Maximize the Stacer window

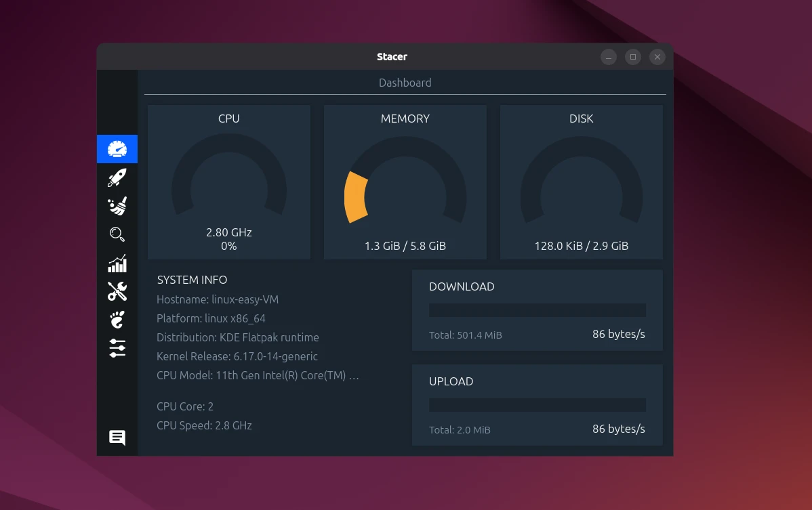coord(633,57)
